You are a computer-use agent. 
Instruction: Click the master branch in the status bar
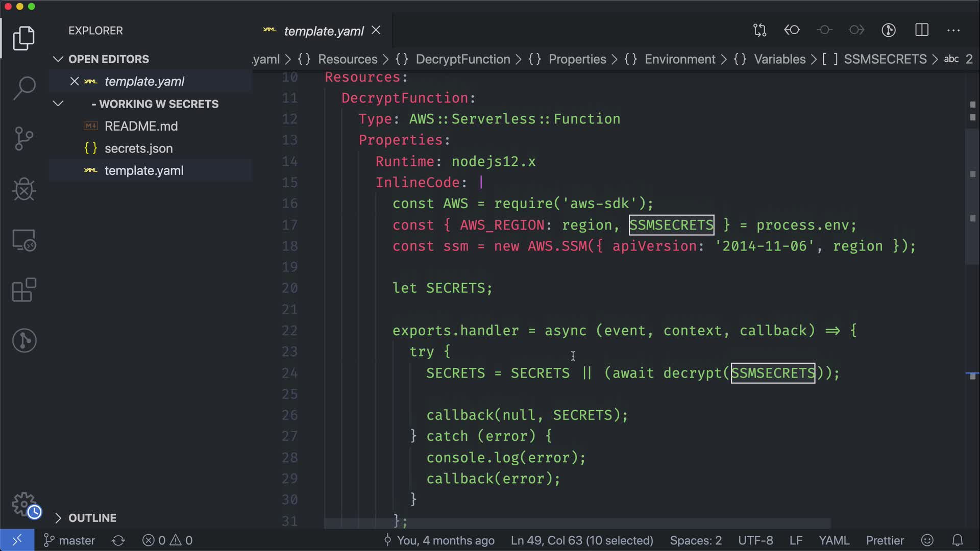point(70,540)
